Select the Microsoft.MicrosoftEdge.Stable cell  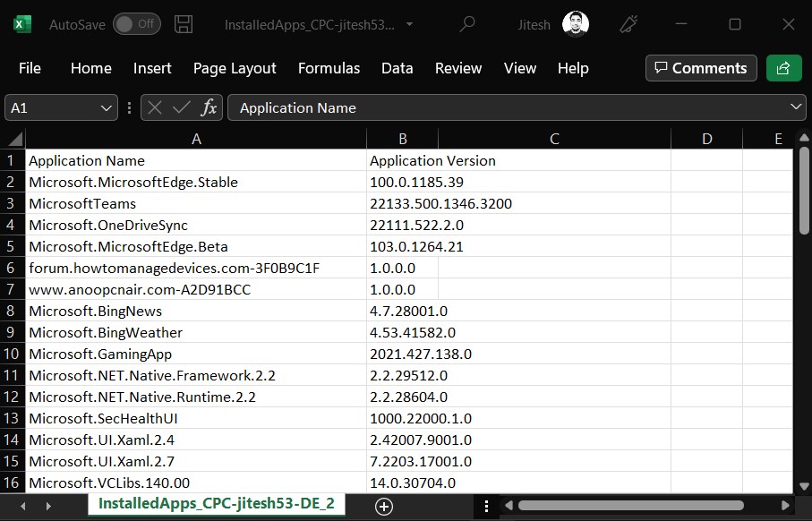coord(196,183)
